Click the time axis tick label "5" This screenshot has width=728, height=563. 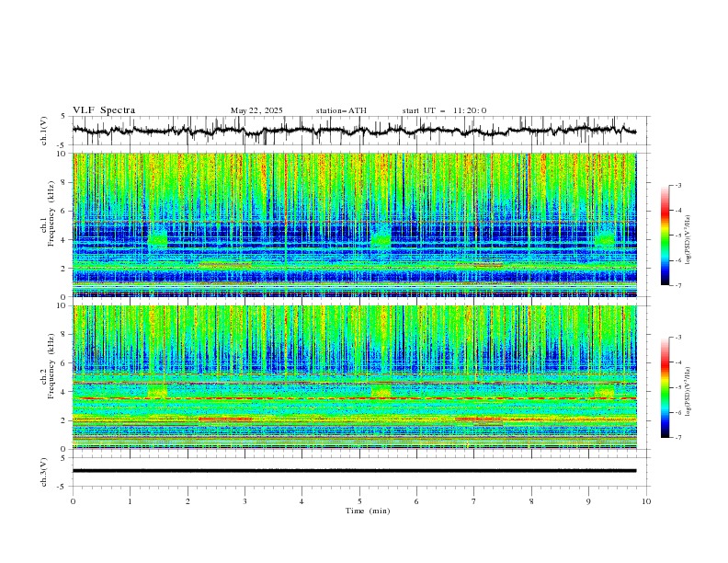point(359,501)
